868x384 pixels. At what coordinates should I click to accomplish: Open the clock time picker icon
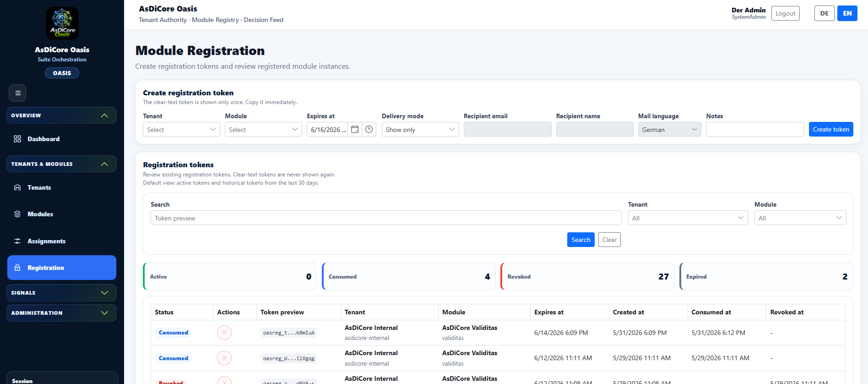[x=369, y=130]
